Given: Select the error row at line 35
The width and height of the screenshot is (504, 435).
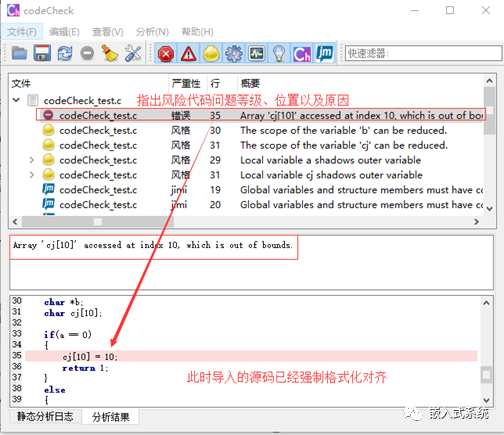Looking at the screenshot, I should tap(261, 115).
